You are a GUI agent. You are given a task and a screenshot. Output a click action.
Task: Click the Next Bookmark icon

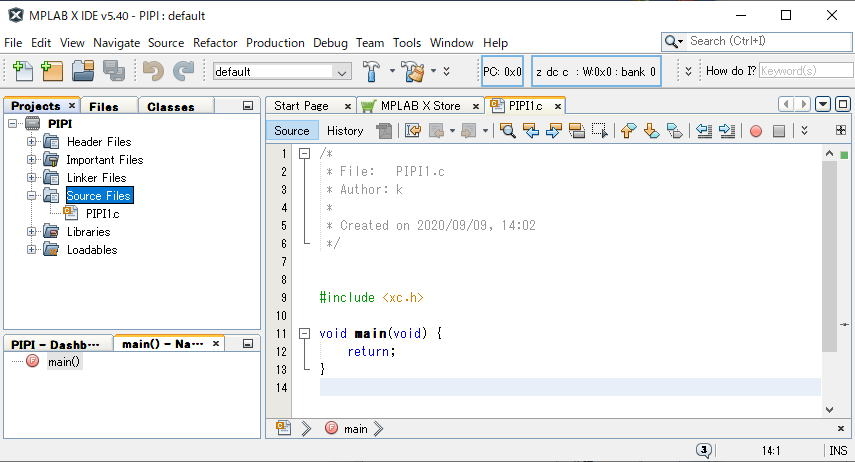click(651, 131)
